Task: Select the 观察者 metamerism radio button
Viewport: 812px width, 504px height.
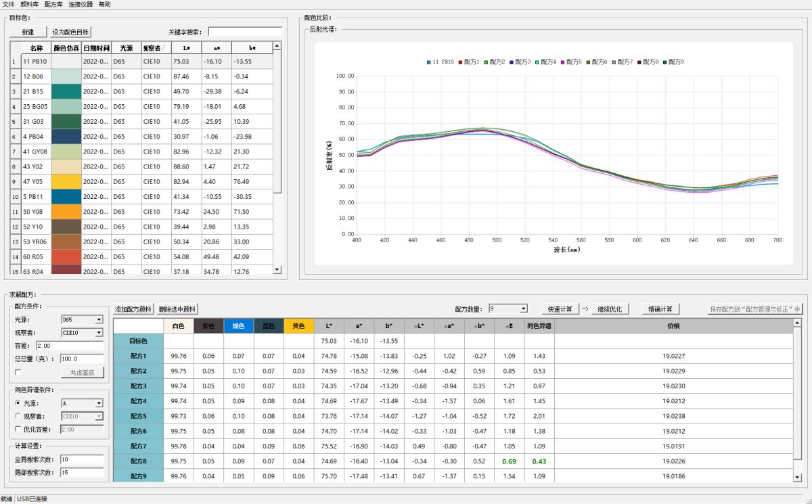Action: (18, 416)
